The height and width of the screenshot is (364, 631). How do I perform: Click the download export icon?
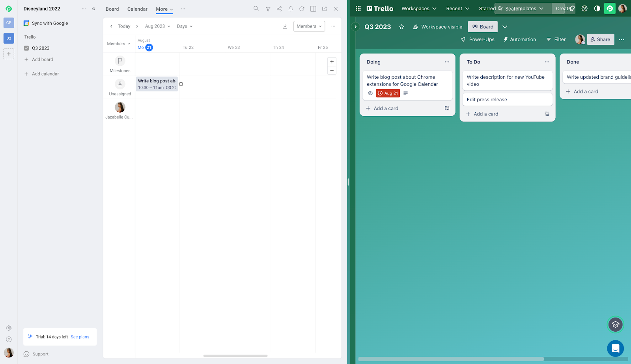(x=285, y=26)
